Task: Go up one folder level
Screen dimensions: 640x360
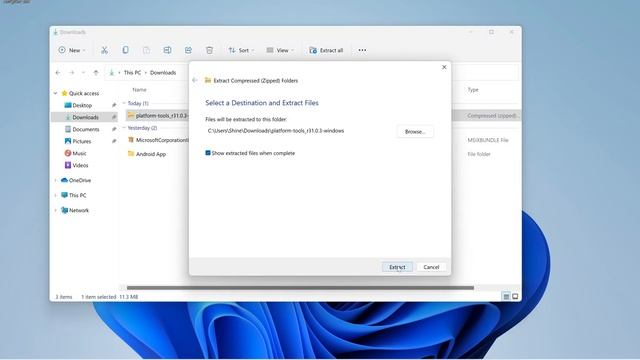Action: click(96, 73)
